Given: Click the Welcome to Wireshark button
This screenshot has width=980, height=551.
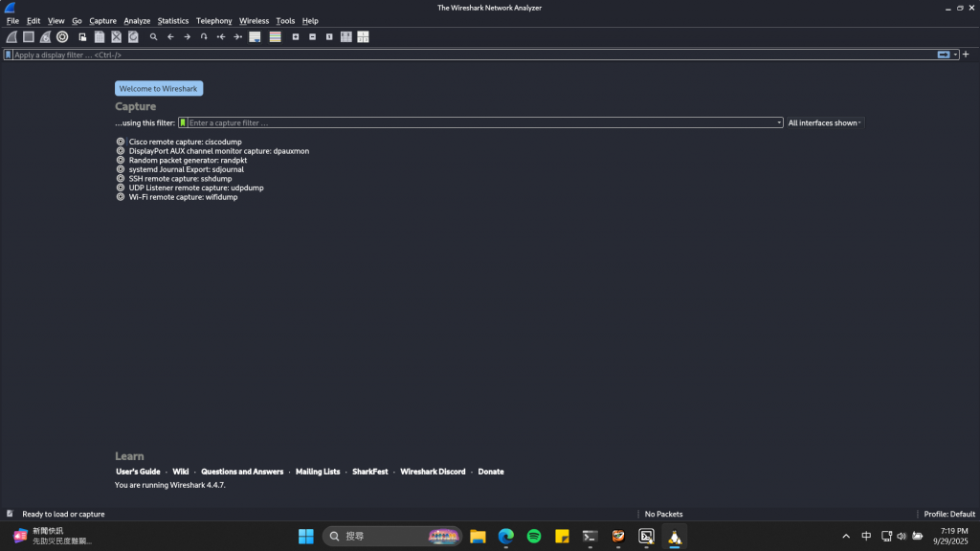Looking at the screenshot, I should (159, 89).
